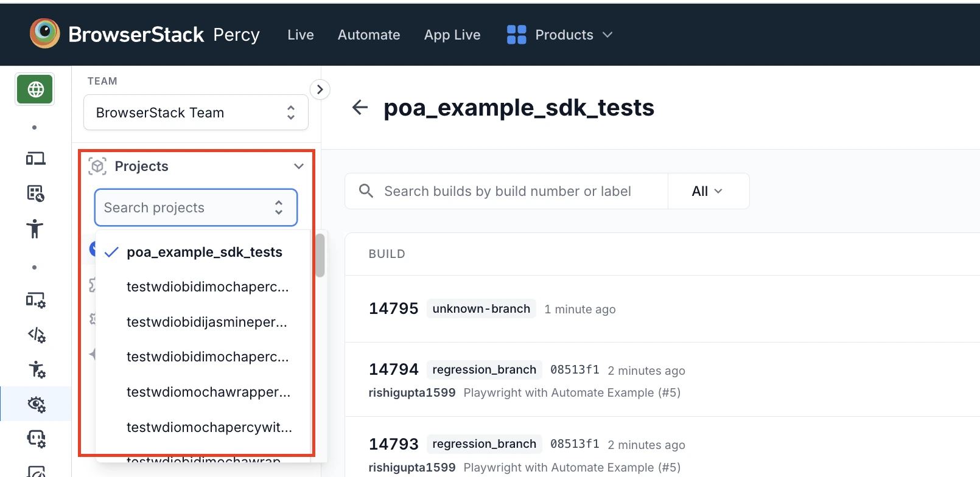Click regression_branch tag on build 14794
Screen dimensions: 980x477
pos(484,369)
